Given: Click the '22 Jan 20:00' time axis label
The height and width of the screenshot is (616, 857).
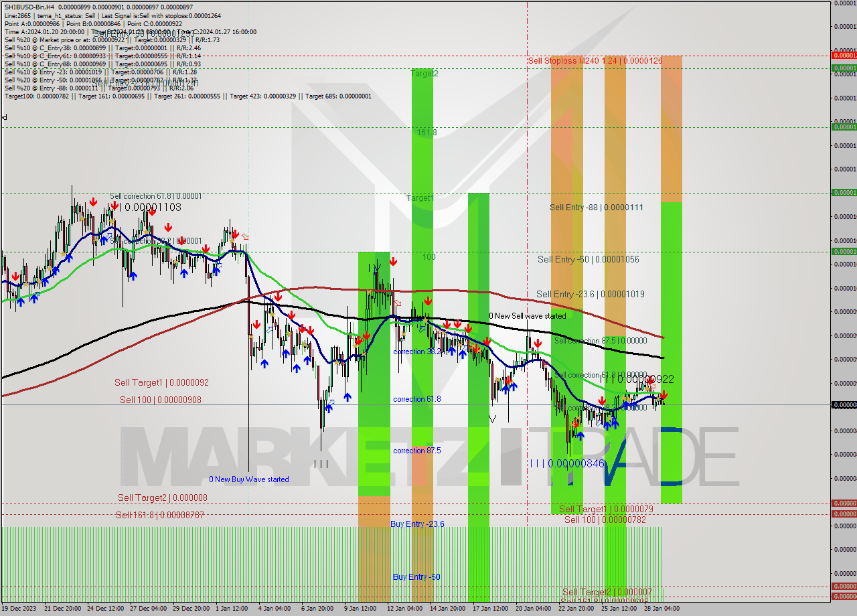Looking at the screenshot, I should 576,609.
